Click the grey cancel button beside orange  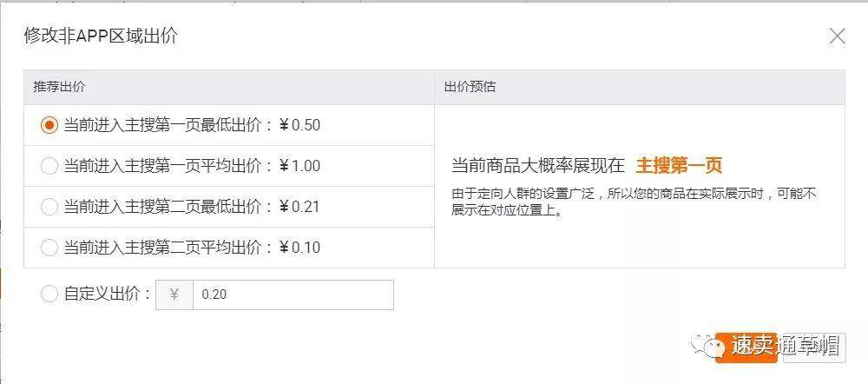(x=814, y=348)
